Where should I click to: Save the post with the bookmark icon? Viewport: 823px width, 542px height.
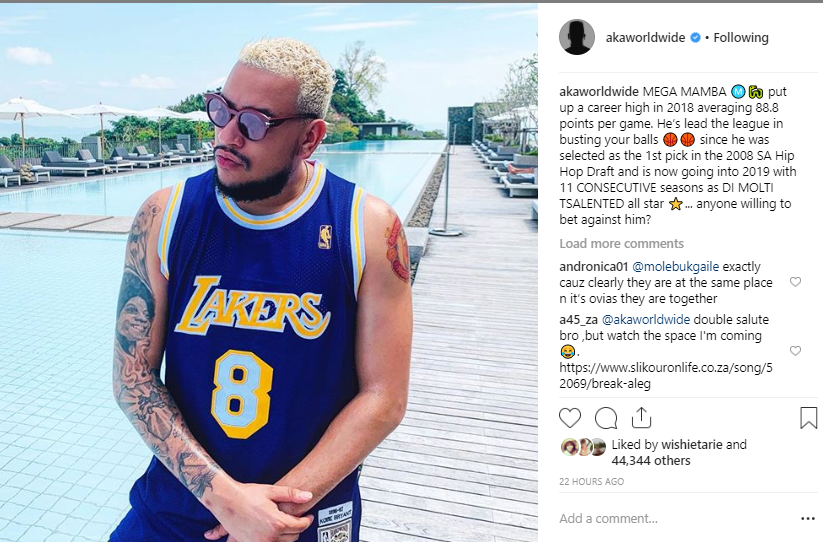tap(808, 418)
